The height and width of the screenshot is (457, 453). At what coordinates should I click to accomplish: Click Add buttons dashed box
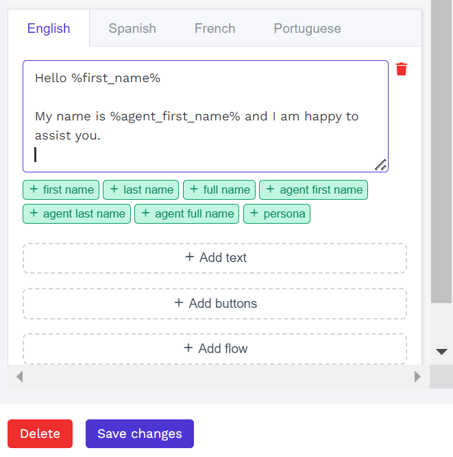215,304
